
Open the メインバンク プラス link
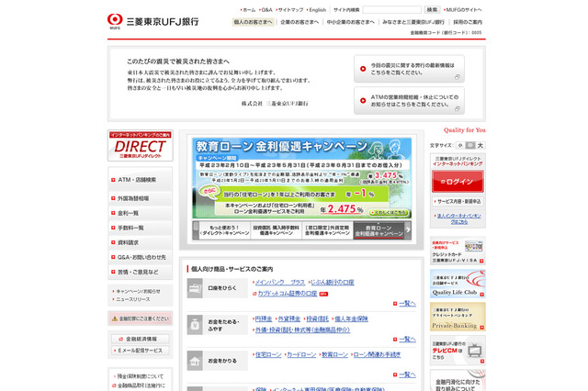click(x=279, y=283)
